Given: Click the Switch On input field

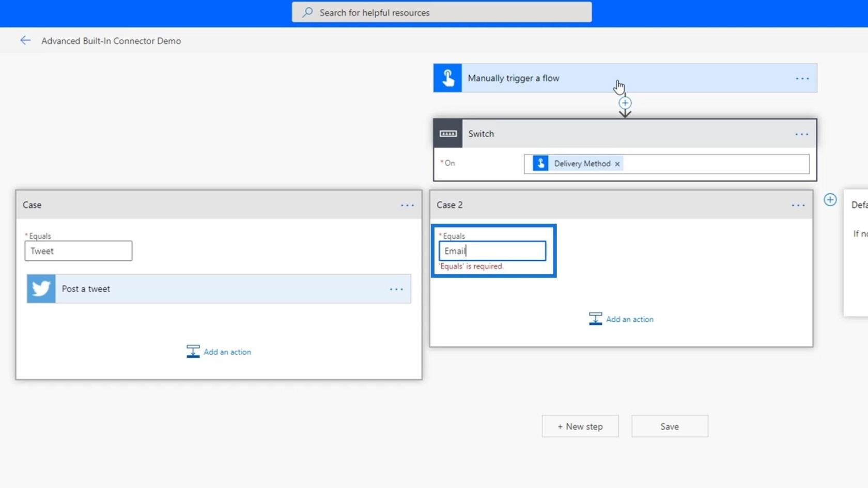Looking at the screenshot, I should (667, 164).
